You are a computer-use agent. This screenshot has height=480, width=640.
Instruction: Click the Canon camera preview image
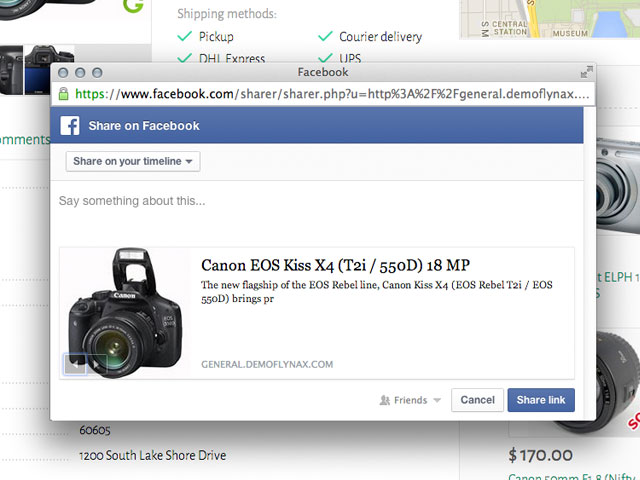(x=125, y=313)
